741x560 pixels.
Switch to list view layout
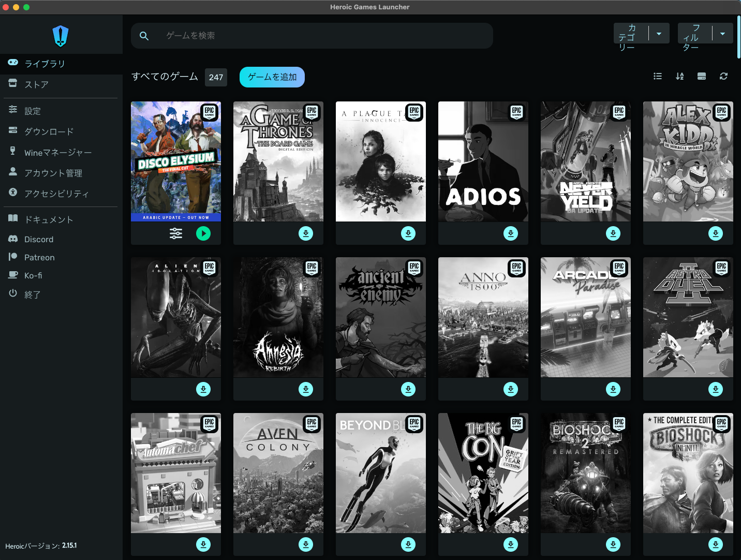[x=658, y=76]
